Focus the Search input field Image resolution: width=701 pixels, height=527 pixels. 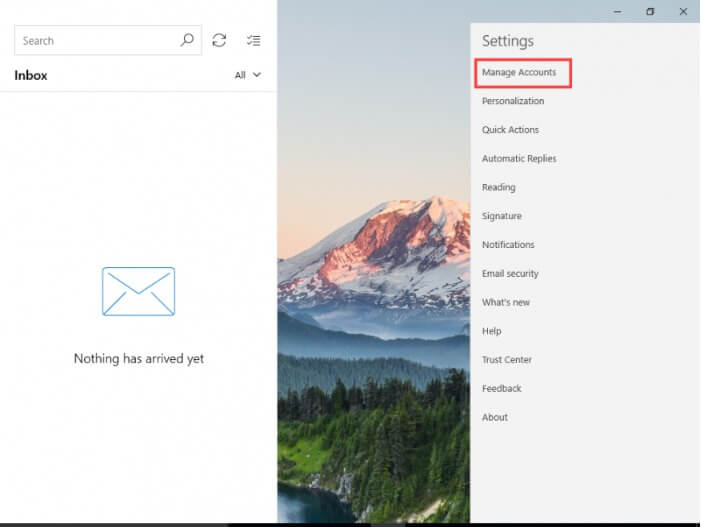tap(108, 40)
